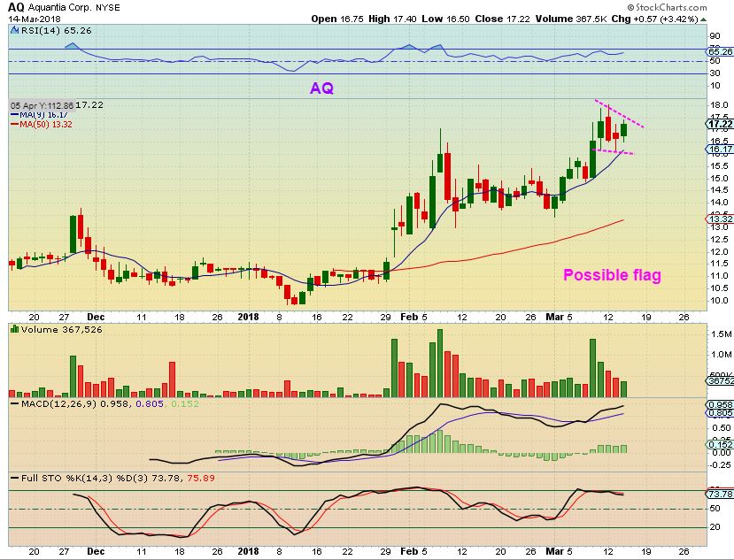The height and width of the screenshot is (560, 734).
Task: Click the latest green candlestick on Mar 14
Action: (623, 129)
